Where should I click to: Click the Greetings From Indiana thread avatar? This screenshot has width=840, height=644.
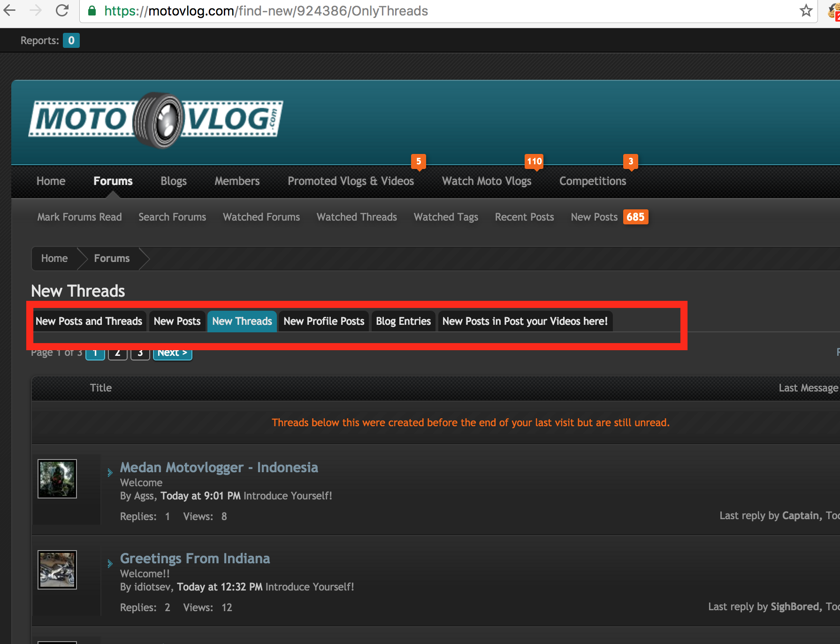coord(57,570)
